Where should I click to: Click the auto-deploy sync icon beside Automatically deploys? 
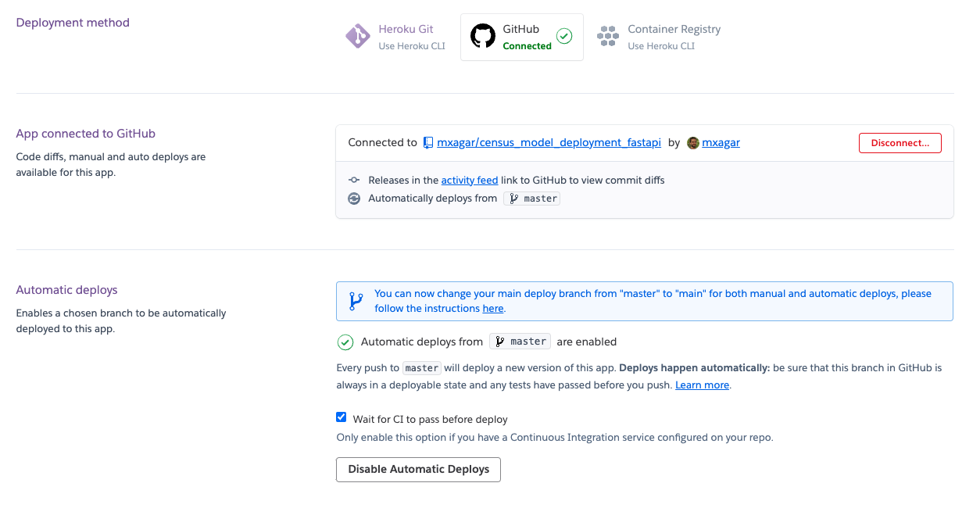pyautogui.click(x=354, y=199)
